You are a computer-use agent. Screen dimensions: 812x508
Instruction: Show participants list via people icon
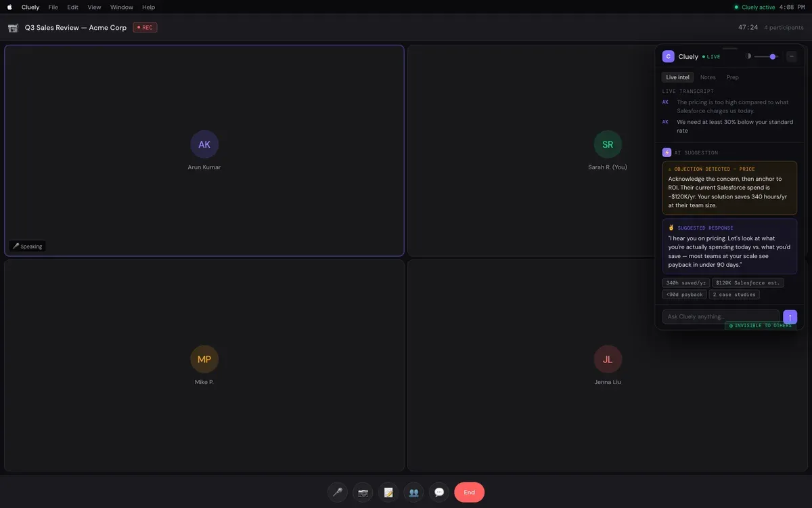pyautogui.click(x=413, y=492)
